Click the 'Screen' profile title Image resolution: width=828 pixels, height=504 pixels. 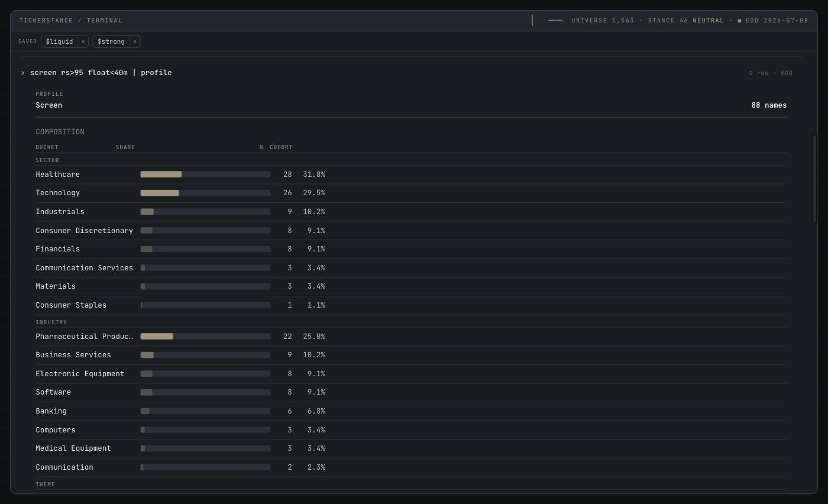(x=48, y=105)
